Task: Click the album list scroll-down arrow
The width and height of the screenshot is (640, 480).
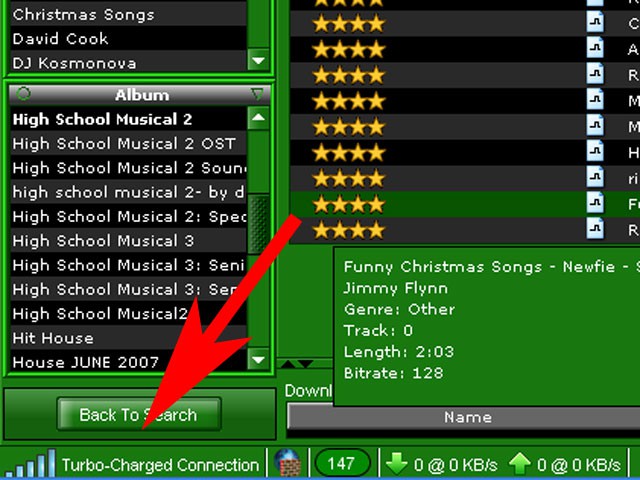Action: [258, 359]
